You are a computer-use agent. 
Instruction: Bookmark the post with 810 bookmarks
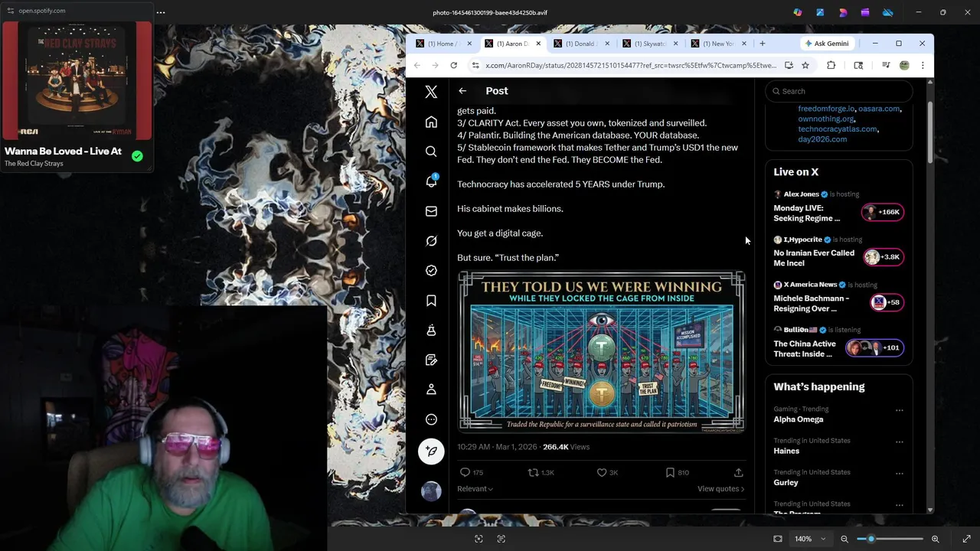tap(677, 473)
